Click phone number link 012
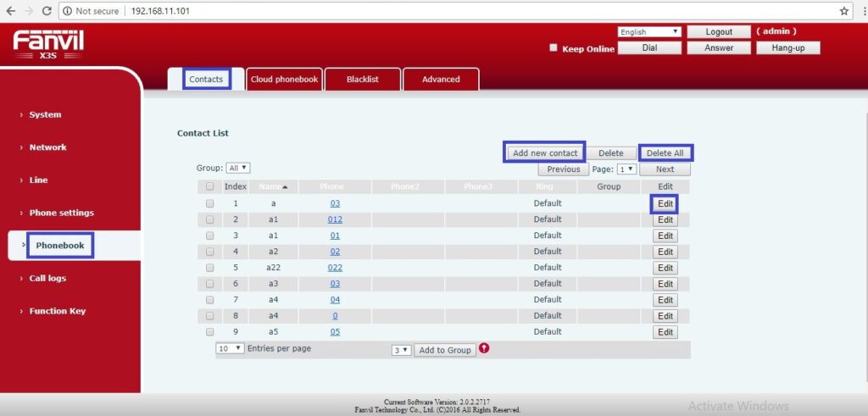This screenshot has height=416, width=868. tap(335, 219)
